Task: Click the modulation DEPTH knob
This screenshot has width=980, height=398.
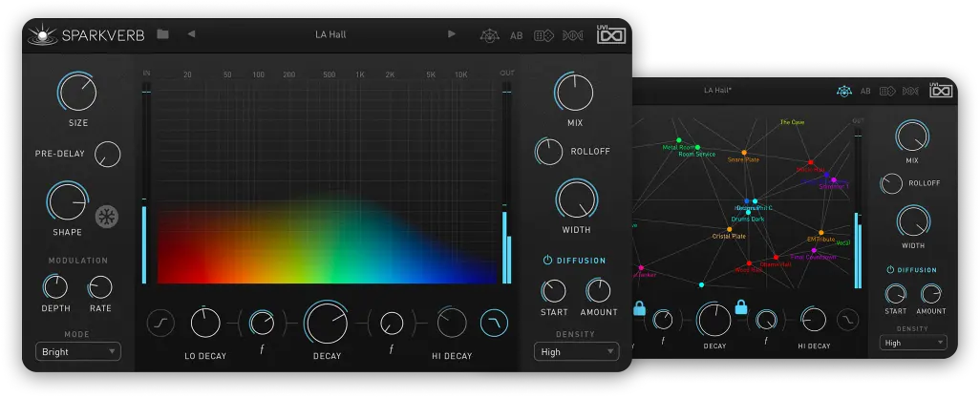Action: 55,287
